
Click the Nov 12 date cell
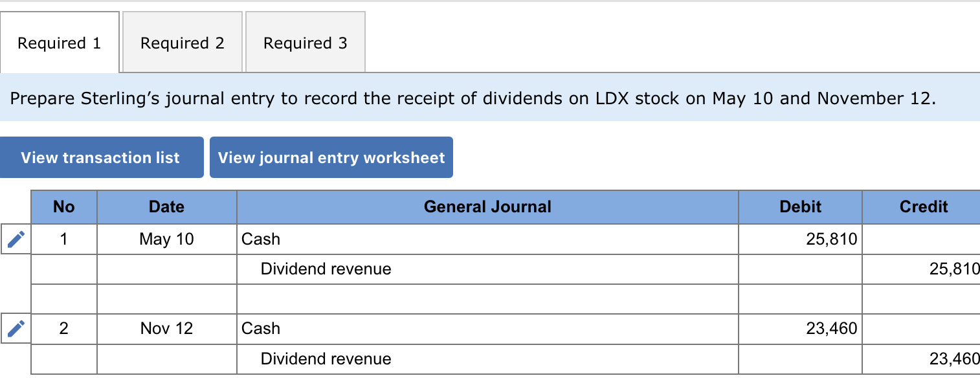point(166,328)
